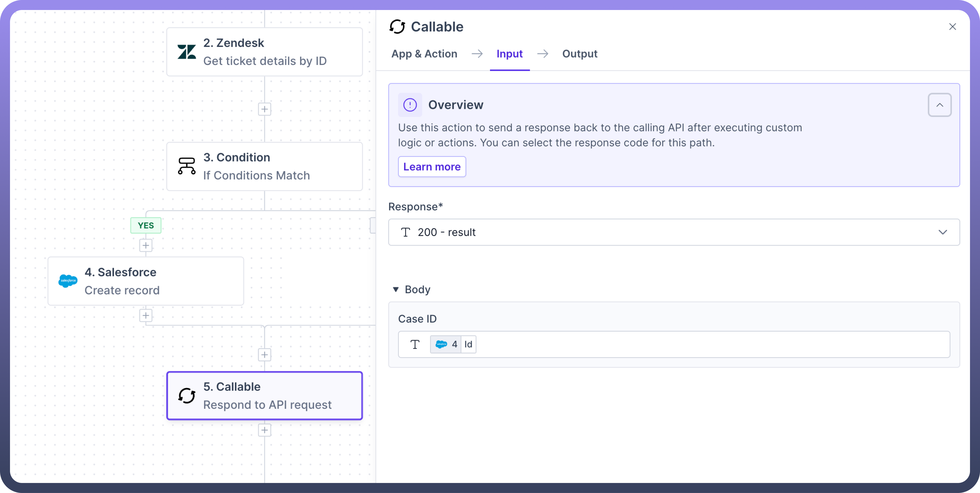Image resolution: width=980 pixels, height=493 pixels.
Task: Add a step under the YES branch label
Action: click(x=146, y=246)
